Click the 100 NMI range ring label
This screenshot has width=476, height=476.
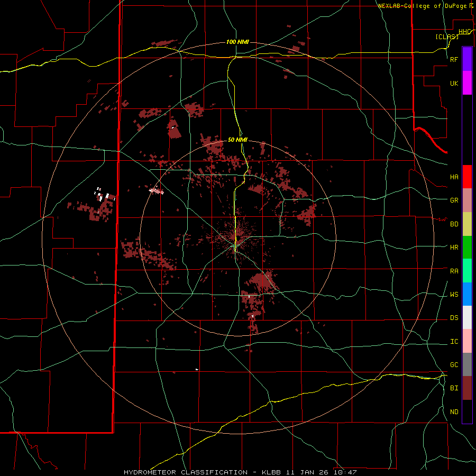point(237,42)
